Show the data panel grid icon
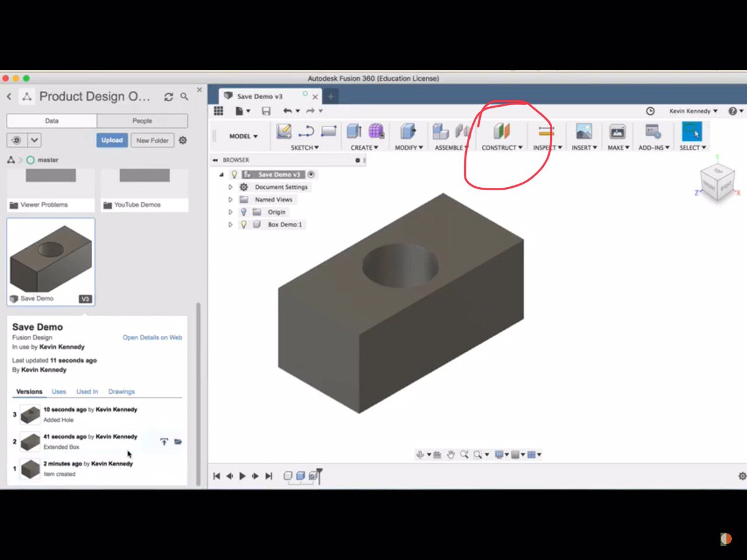 pyautogui.click(x=219, y=111)
